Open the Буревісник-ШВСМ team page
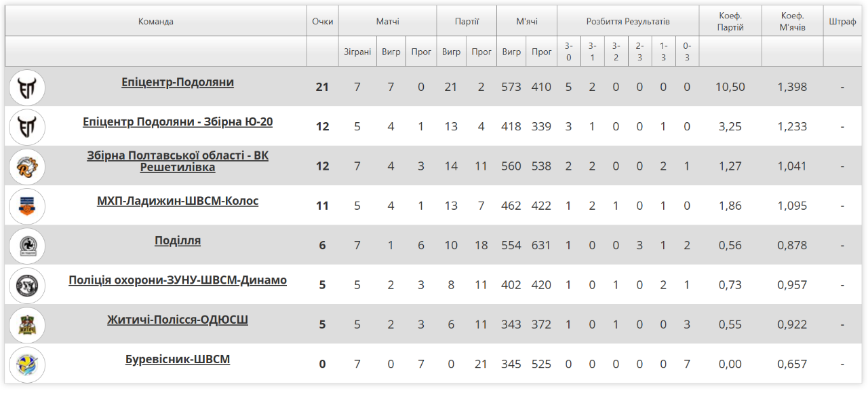 point(178,360)
